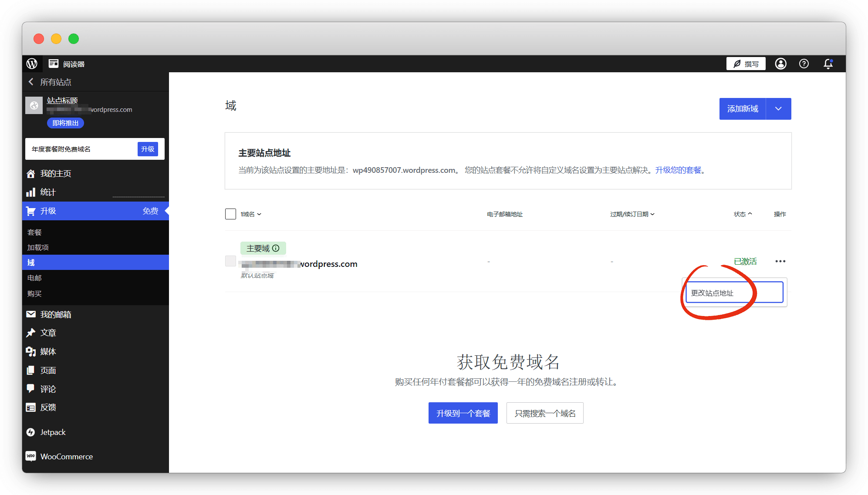
Task: Check the select-all domains checkbox
Action: tap(230, 214)
